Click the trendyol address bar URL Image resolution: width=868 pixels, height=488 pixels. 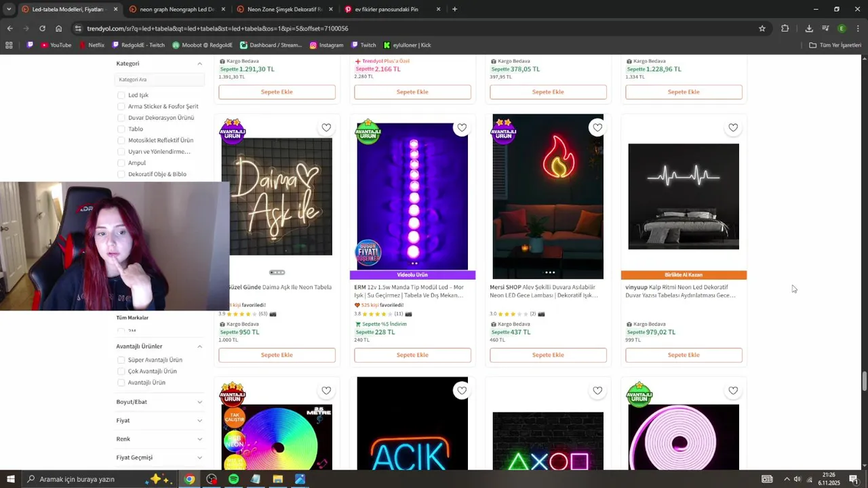coord(218,28)
